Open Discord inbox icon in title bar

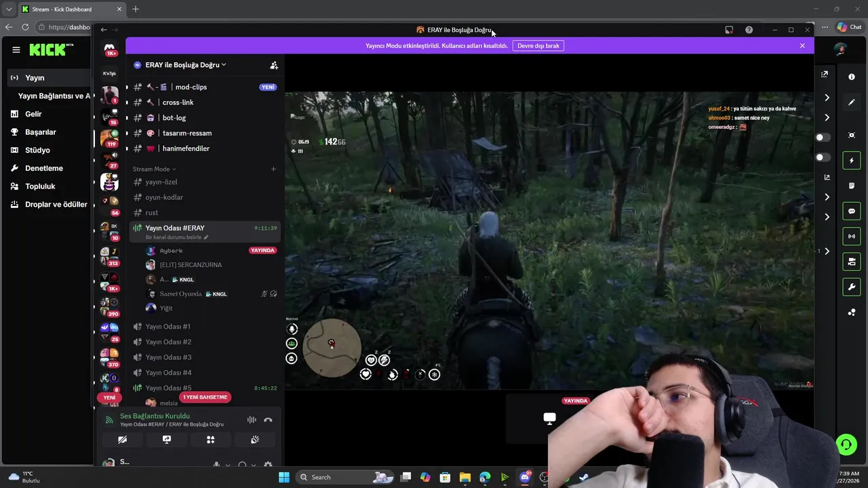pos(729,30)
